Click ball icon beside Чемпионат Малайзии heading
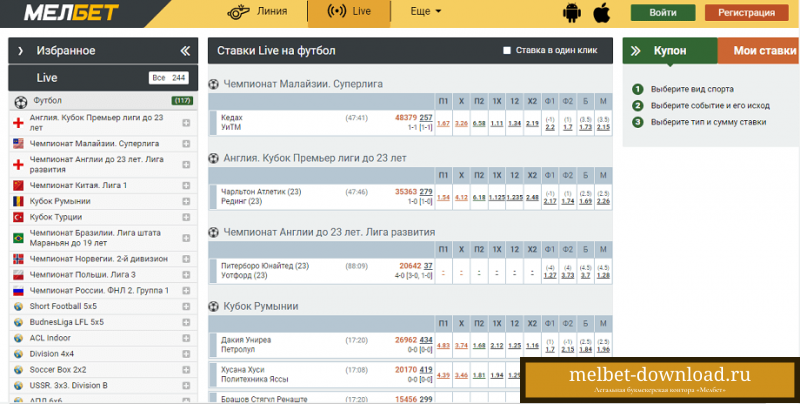 tap(214, 84)
